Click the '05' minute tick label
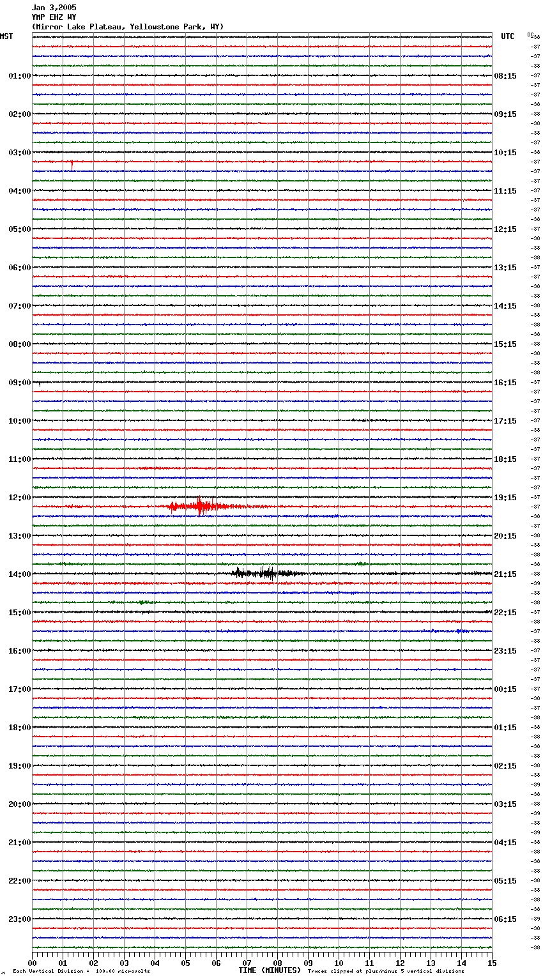Viewport: 543px width, 980px height. [185, 963]
